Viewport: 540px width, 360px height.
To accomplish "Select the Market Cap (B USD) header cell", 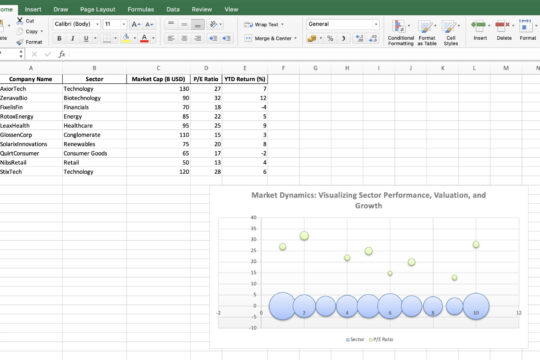I will tap(158, 79).
